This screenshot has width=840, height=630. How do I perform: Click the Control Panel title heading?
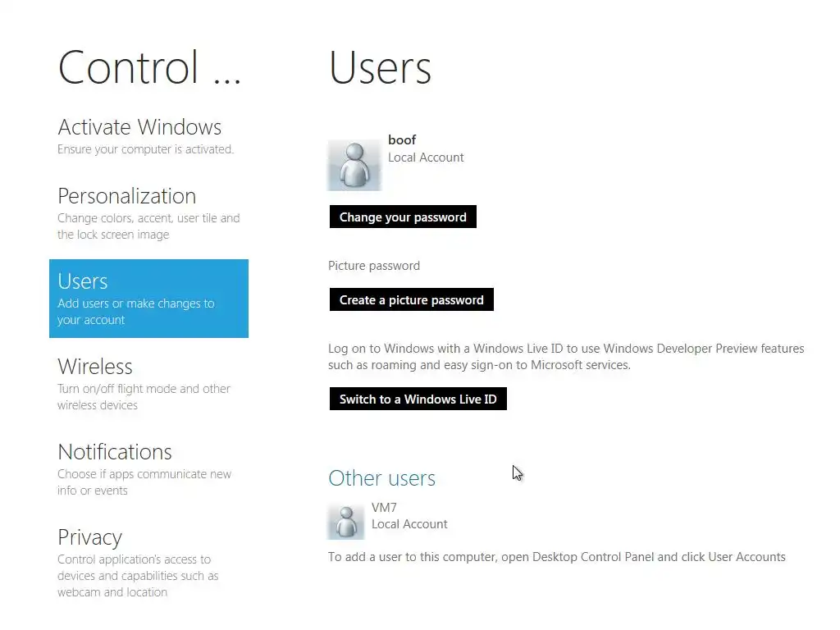tap(149, 68)
